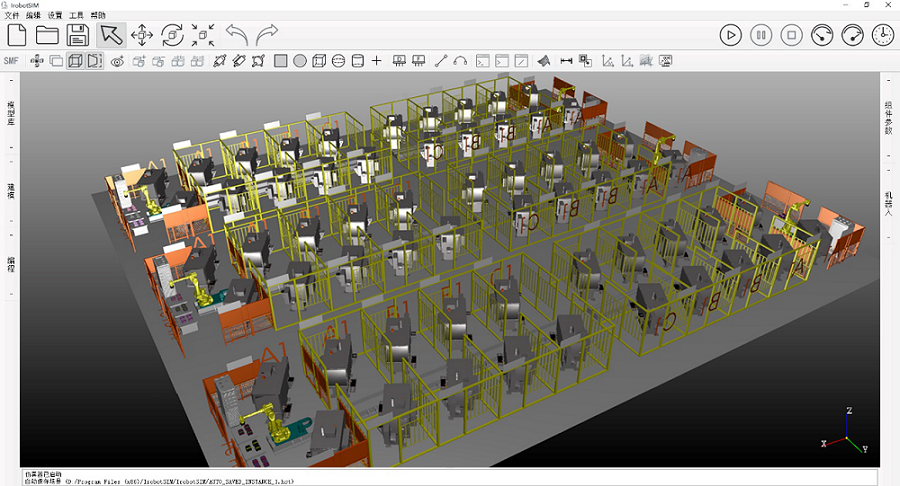
Task: Pause the running simulation
Action: pos(761,35)
